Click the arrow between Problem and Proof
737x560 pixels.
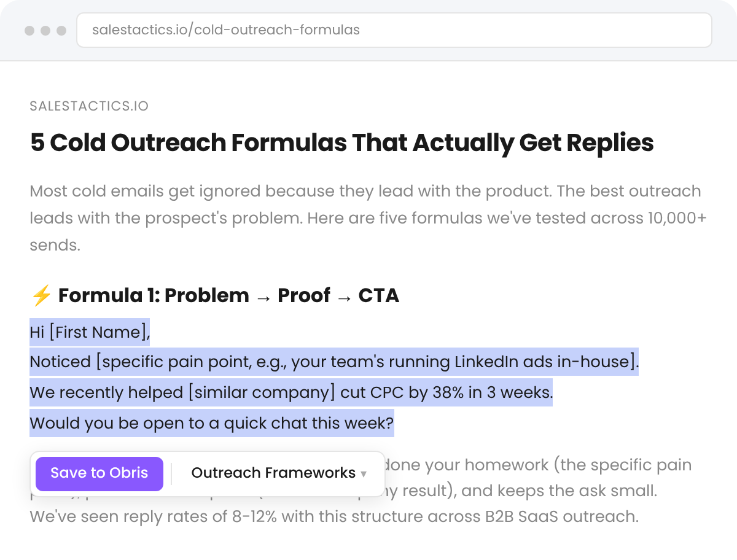click(263, 297)
